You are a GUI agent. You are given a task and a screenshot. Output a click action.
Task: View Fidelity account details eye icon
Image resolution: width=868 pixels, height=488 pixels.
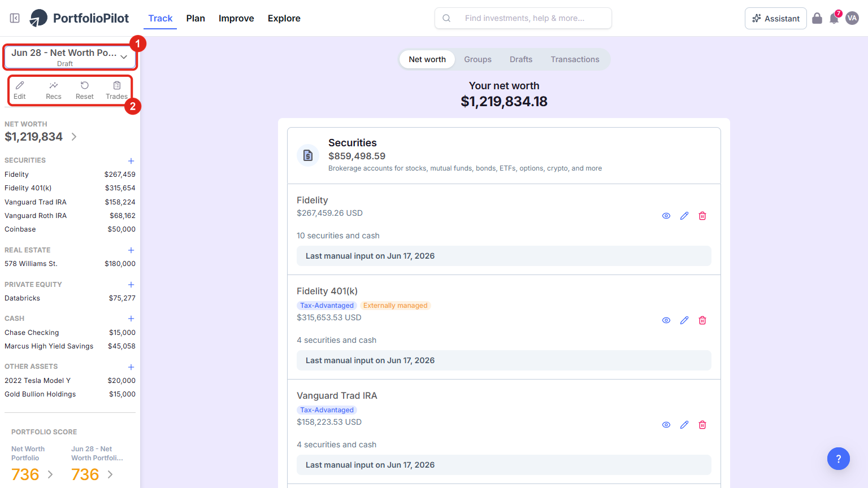tap(666, 216)
